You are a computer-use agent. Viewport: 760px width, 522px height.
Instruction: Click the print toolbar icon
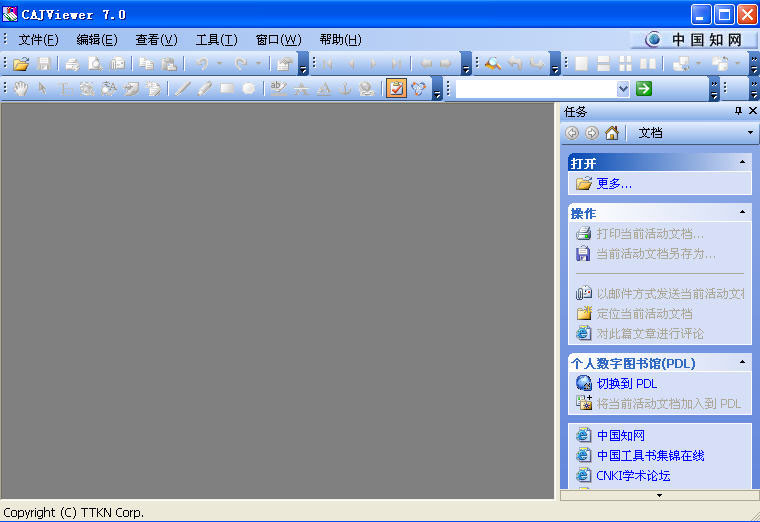73,63
